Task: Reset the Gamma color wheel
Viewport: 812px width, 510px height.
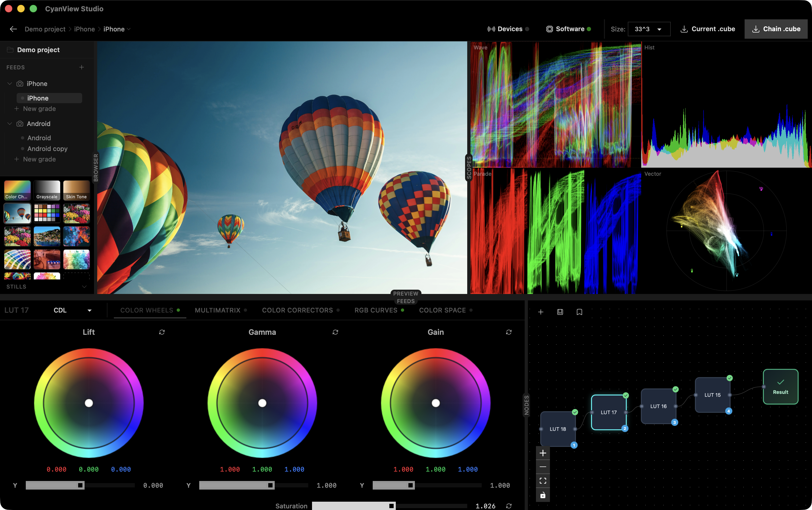Action: (x=335, y=332)
